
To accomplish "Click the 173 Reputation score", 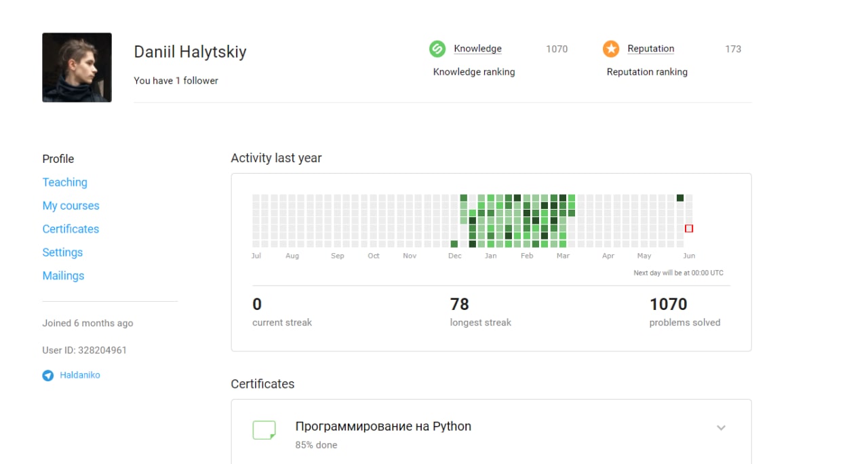I will 733,49.
